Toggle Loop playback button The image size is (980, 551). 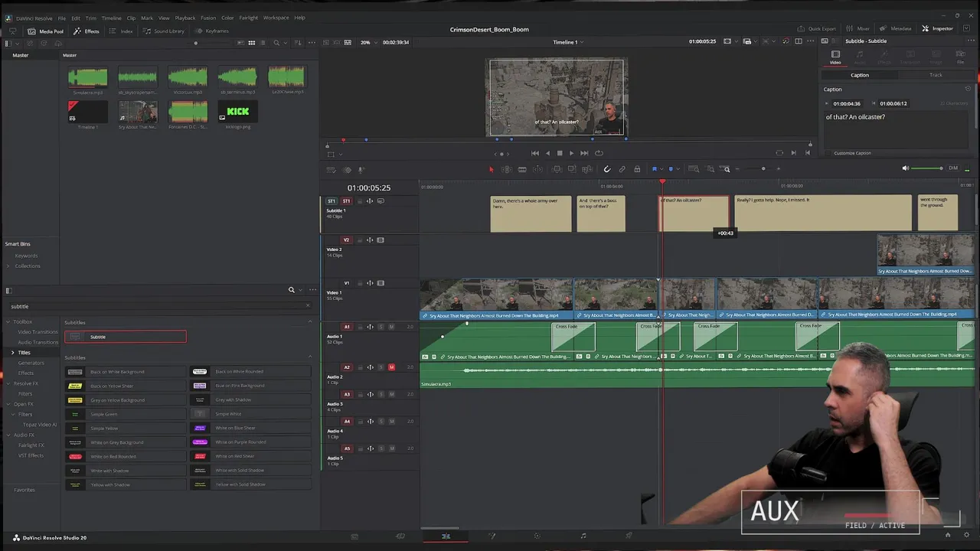599,153
